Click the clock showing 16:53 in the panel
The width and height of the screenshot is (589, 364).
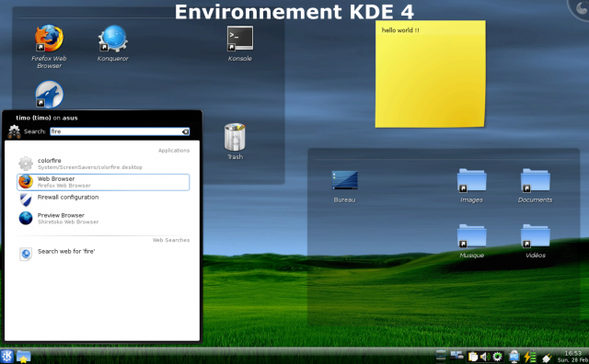572,357
